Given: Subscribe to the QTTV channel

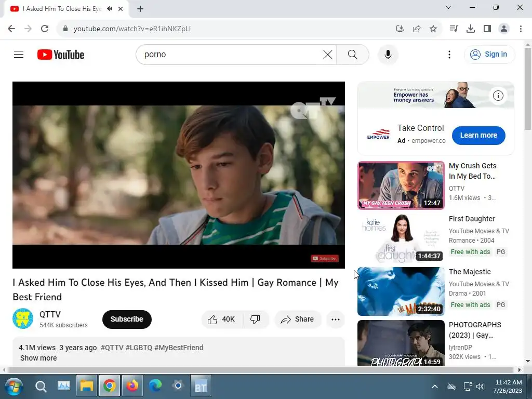Looking at the screenshot, I should pyautogui.click(x=127, y=320).
